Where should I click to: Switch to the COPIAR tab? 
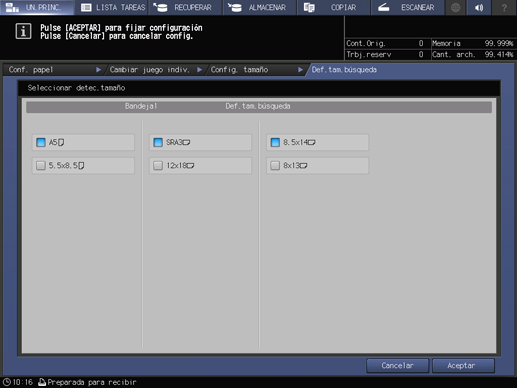click(333, 7)
